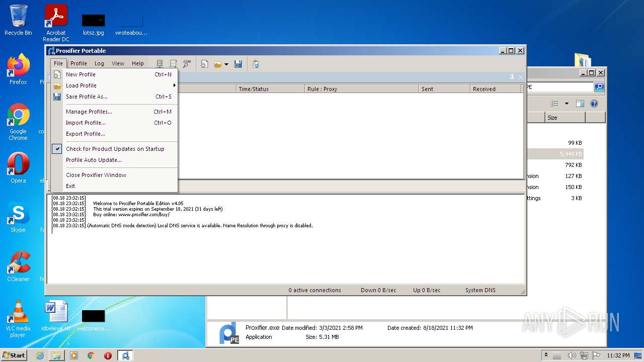Open Internet Explorer from the taskbar
The width and height of the screenshot is (644, 362).
point(40,355)
